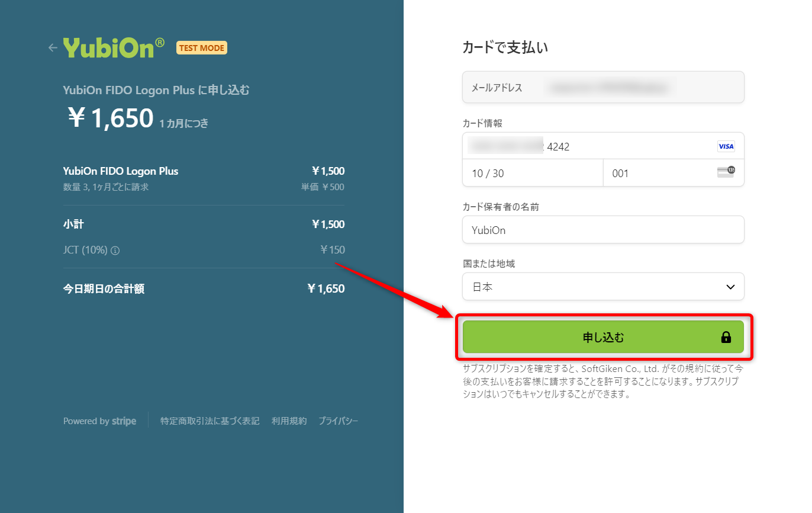The height and width of the screenshot is (513, 812).
Task: Click the ¥150 tax amount
Action: [333, 250]
